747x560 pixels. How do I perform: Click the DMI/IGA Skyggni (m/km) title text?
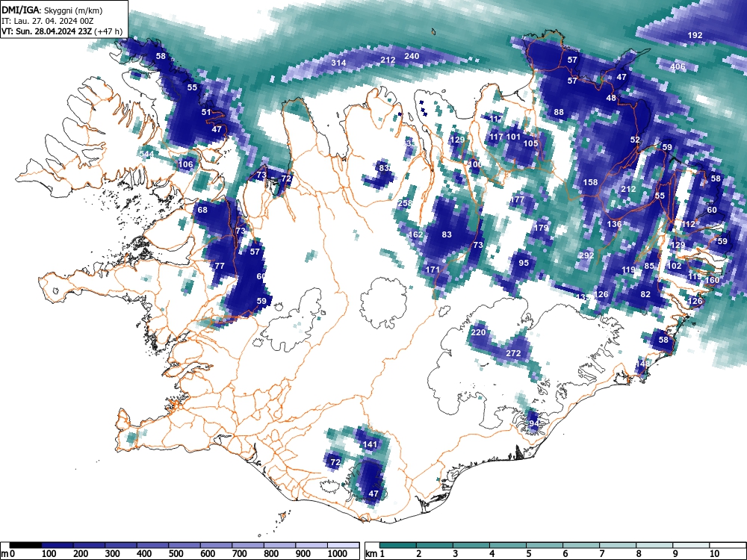click(x=52, y=10)
